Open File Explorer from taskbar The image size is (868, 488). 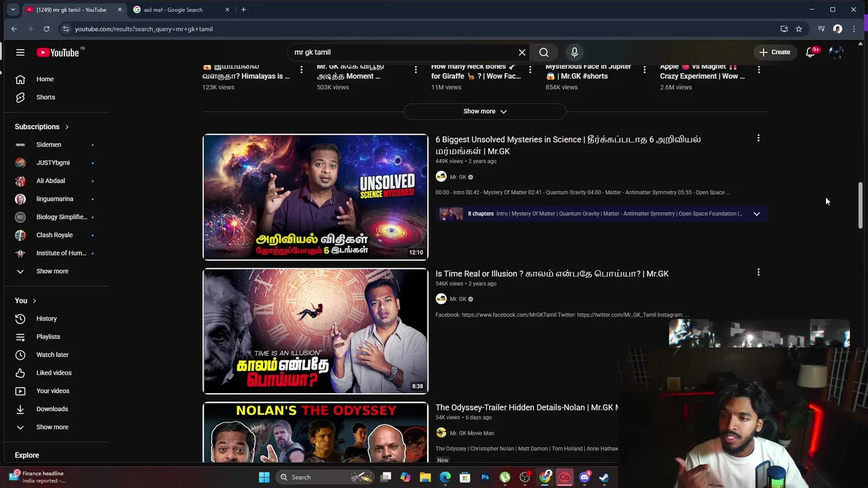(425, 477)
